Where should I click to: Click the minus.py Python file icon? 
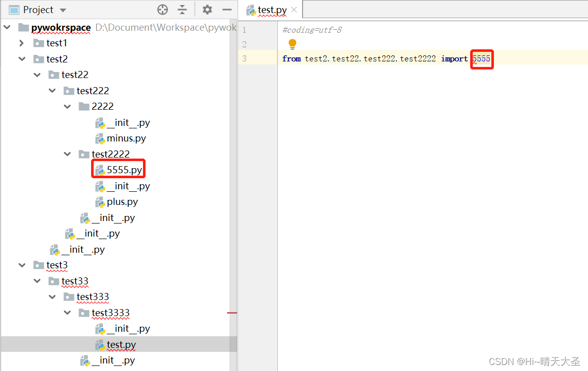tap(100, 139)
